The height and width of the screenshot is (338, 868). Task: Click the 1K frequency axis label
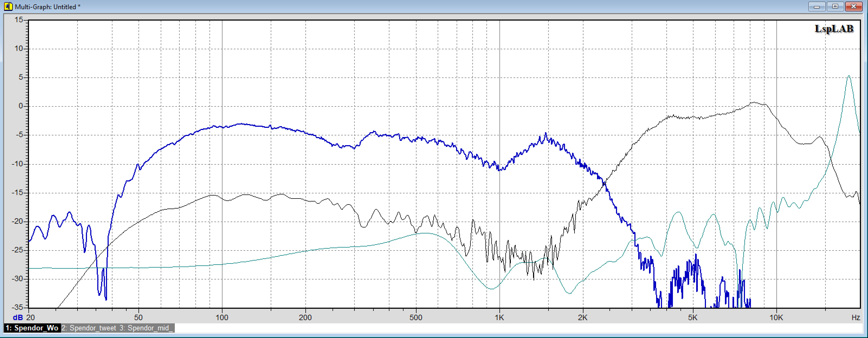[x=499, y=317]
